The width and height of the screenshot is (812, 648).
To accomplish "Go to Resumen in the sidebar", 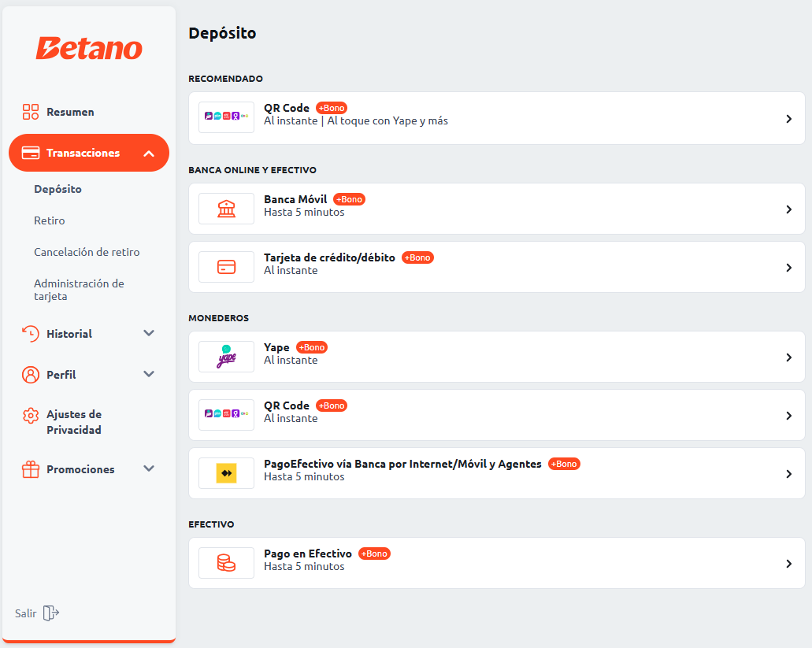I will click(x=70, y=112).
